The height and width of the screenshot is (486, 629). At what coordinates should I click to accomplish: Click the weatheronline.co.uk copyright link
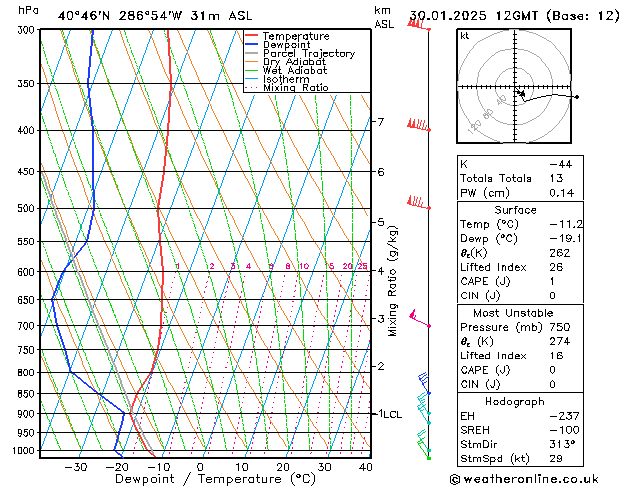[524, 479]
